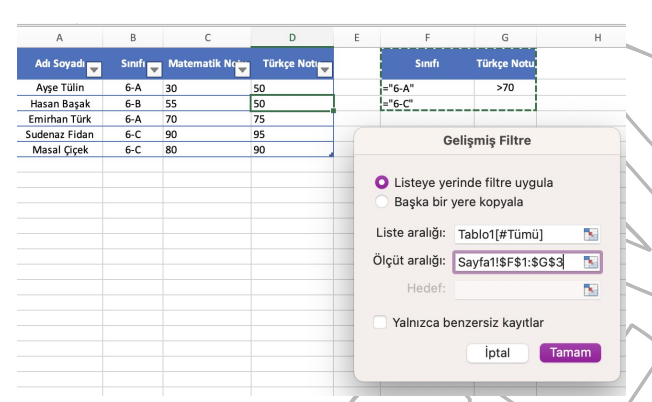Click cell containing Hasan Başak
Screen dimensions: 652x402
coord(59,103)
